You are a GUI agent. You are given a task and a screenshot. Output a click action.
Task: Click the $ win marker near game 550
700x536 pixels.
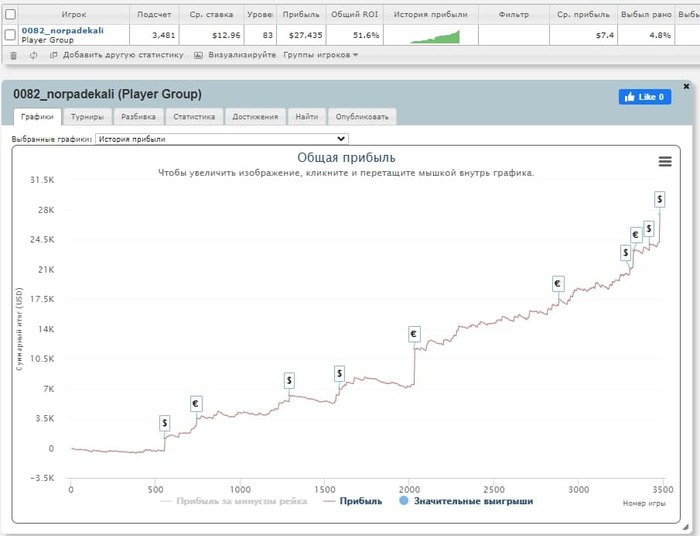tap(165, 423)
